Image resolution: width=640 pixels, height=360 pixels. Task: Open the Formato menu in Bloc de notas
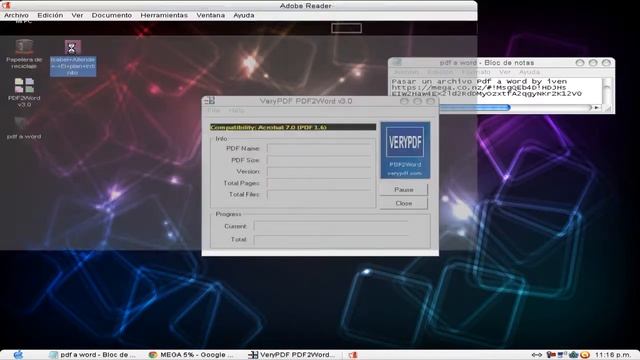[x=476, y=72]
